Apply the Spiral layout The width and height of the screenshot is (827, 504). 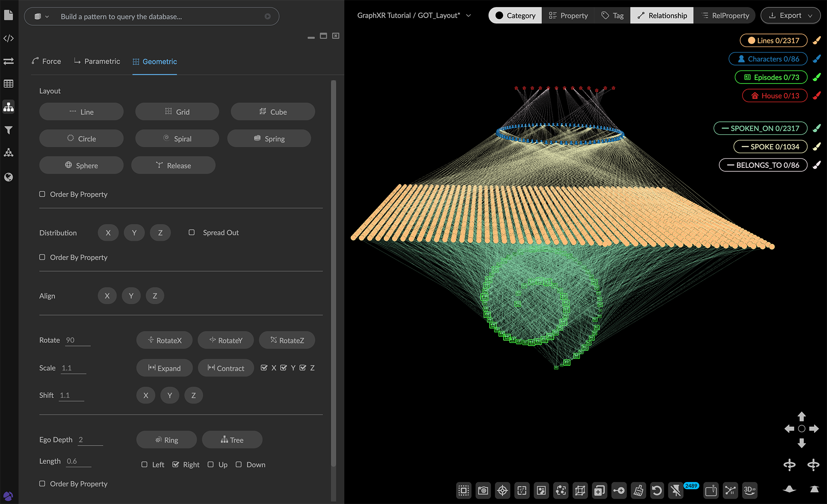(177, 139)
